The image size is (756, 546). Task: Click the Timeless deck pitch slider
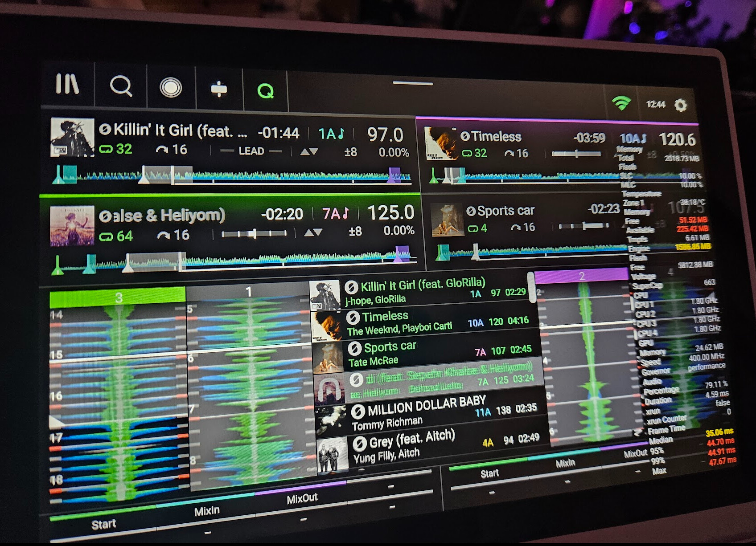click(x=576, y=154)
